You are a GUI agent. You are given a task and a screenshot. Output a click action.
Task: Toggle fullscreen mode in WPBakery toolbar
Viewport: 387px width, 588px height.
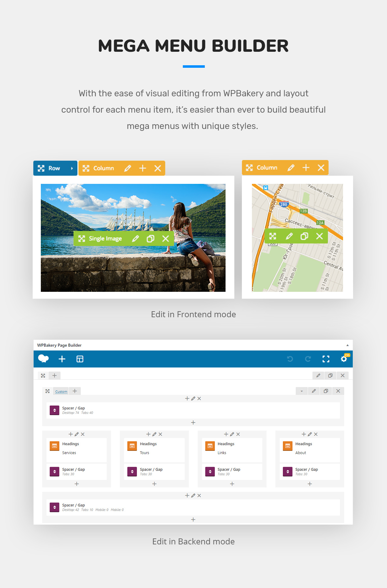click(326, 359)
